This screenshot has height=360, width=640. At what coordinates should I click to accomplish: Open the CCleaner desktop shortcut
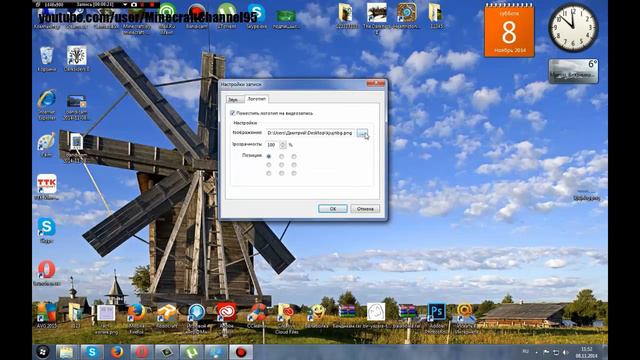257,315
